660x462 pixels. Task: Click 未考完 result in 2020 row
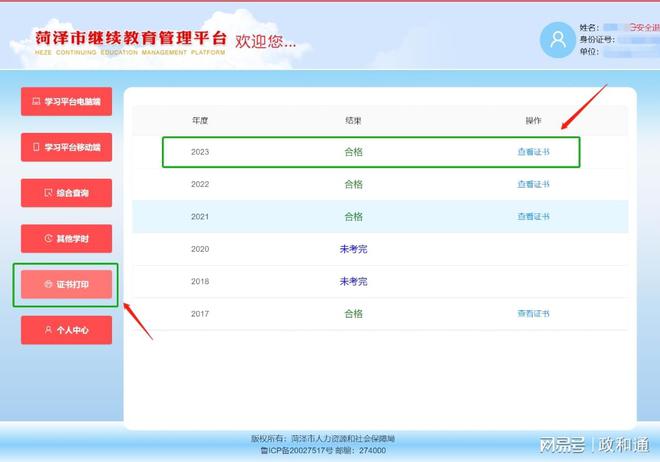[x=354, y=249]
